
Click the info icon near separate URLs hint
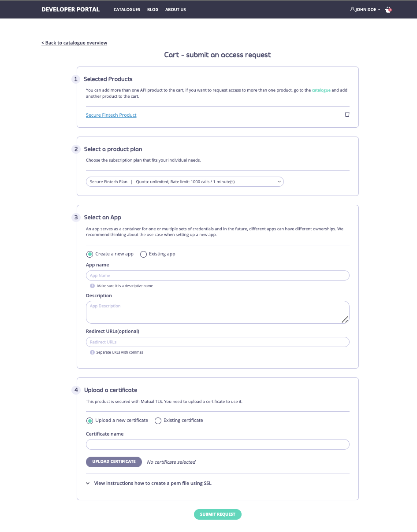pyautogui.click(x=92, y=352)
